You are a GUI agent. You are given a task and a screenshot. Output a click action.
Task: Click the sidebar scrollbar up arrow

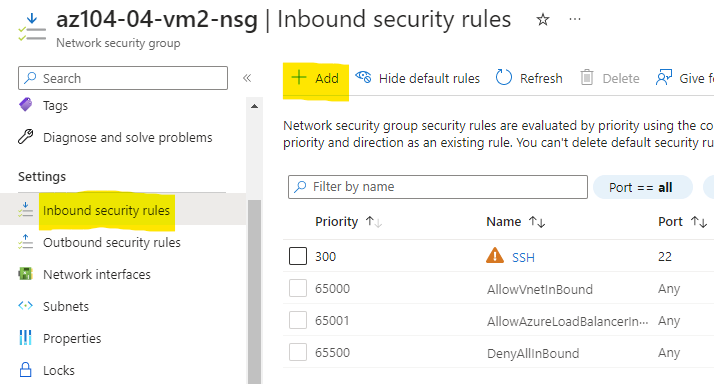coord(255,106)
